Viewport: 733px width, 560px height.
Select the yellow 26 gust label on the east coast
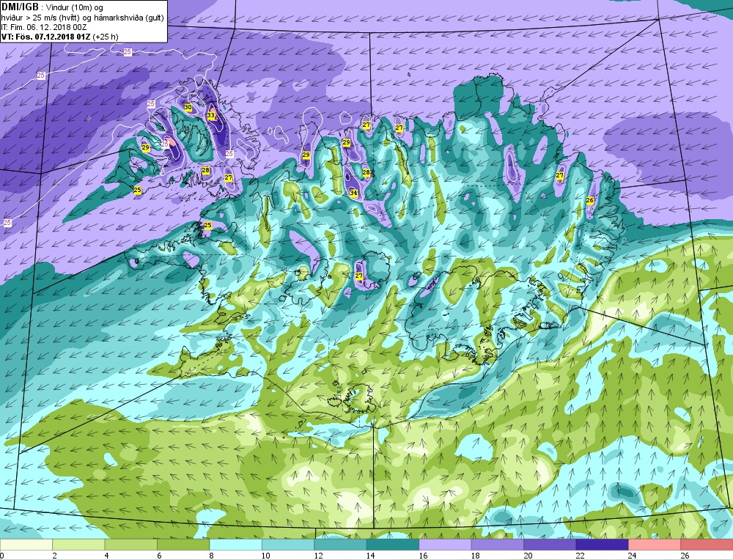point(590,200)
